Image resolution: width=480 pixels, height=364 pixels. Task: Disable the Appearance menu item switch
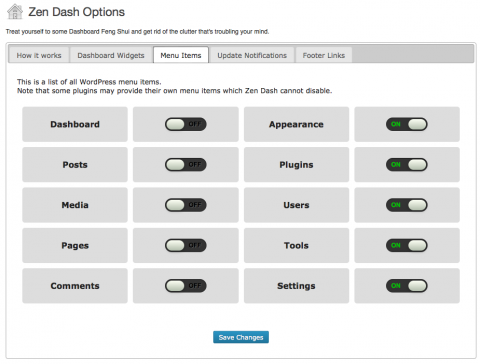coord(407,124)
